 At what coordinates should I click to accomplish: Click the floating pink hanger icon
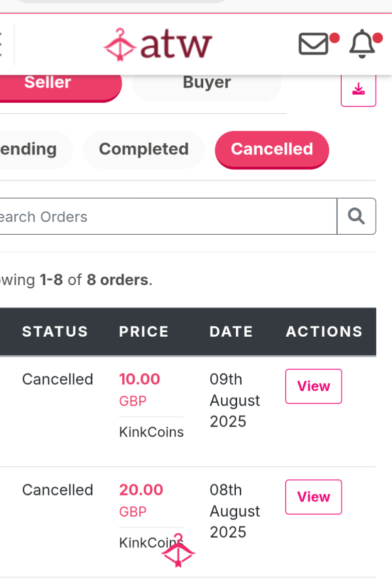(x=178, y=550)
